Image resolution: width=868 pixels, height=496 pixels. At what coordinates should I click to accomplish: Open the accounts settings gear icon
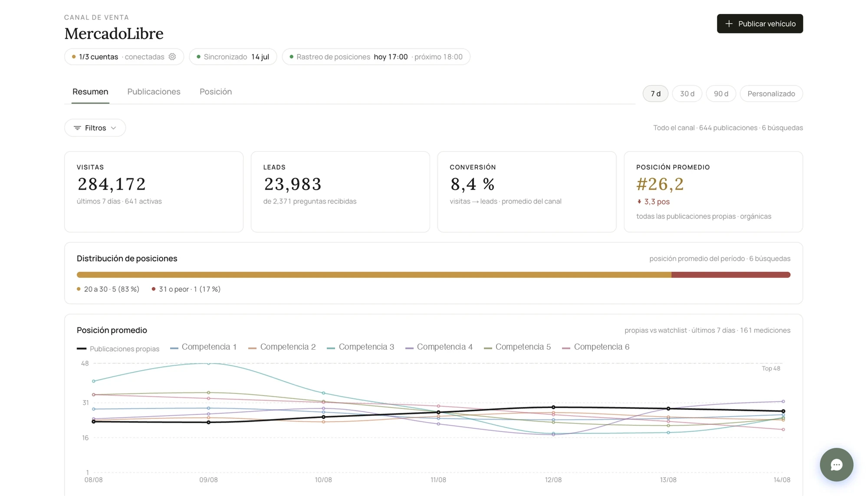172,56
